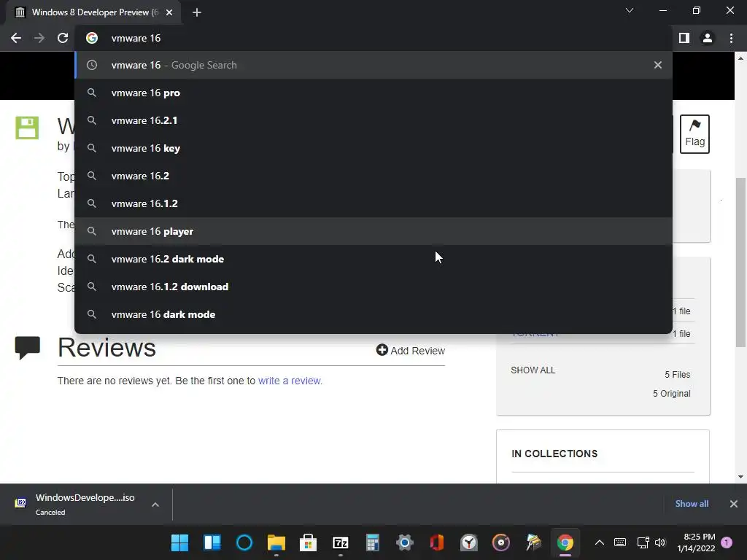Image resolution: width=747 pixels, height=560 pixels.
Task: Open File Explorer from taskbar
Action: point(276,542)
